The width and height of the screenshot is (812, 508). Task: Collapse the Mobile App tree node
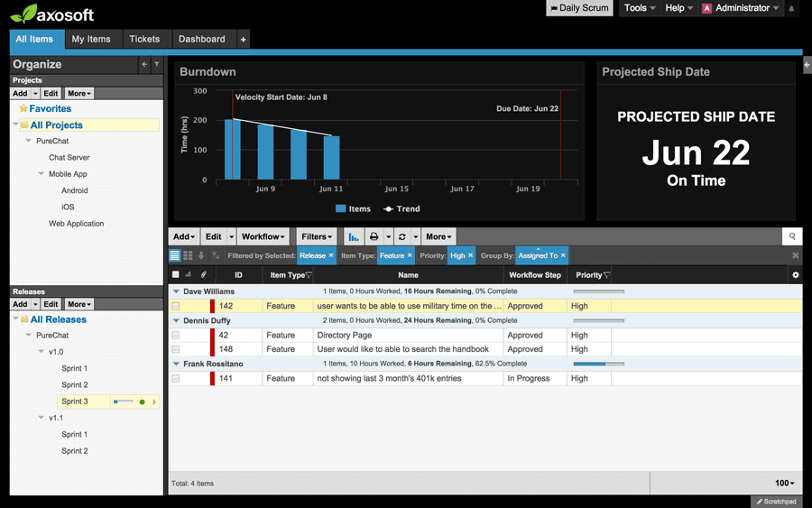[x=41, y=173]
